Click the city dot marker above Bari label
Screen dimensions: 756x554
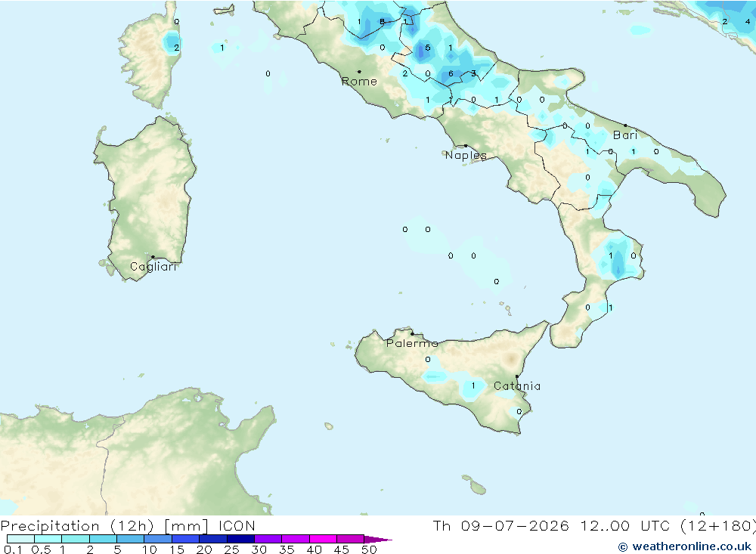625,125
